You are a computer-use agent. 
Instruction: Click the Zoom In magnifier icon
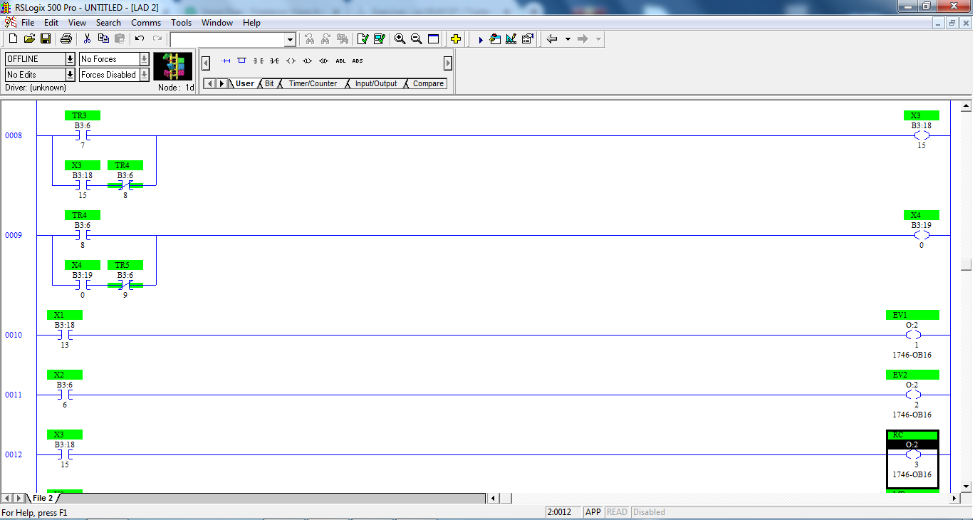(x=400, y=38)
